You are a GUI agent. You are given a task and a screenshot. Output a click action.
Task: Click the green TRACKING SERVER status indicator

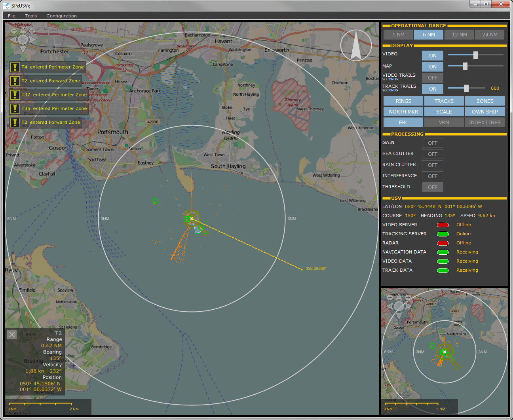click(x=443, y=234)
